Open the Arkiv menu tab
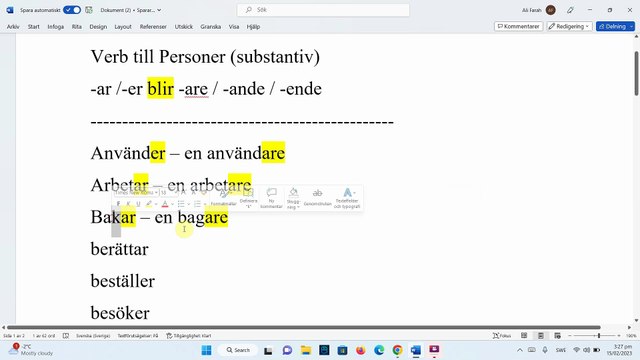 [x=13, y=27]
